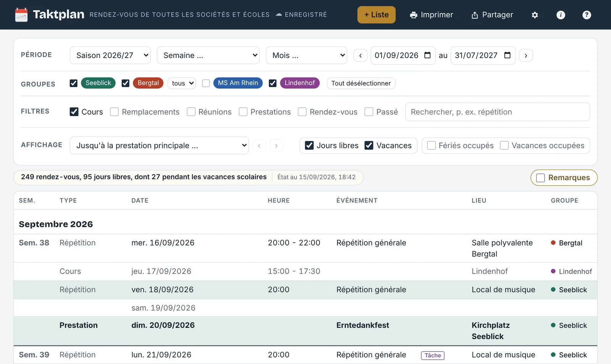The height and width of the screenshot is (364, 611).
Task: Open calendar picker for end date 31/07/2027
Action: 507,55
